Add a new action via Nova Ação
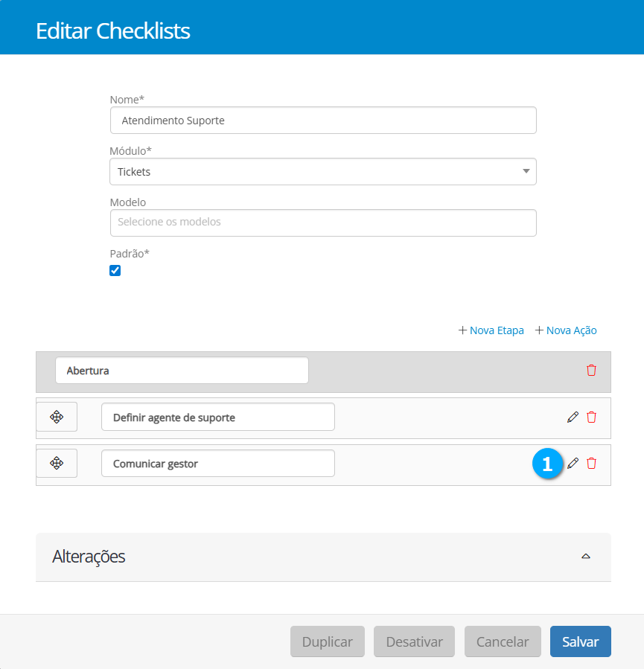 [566, 330]
